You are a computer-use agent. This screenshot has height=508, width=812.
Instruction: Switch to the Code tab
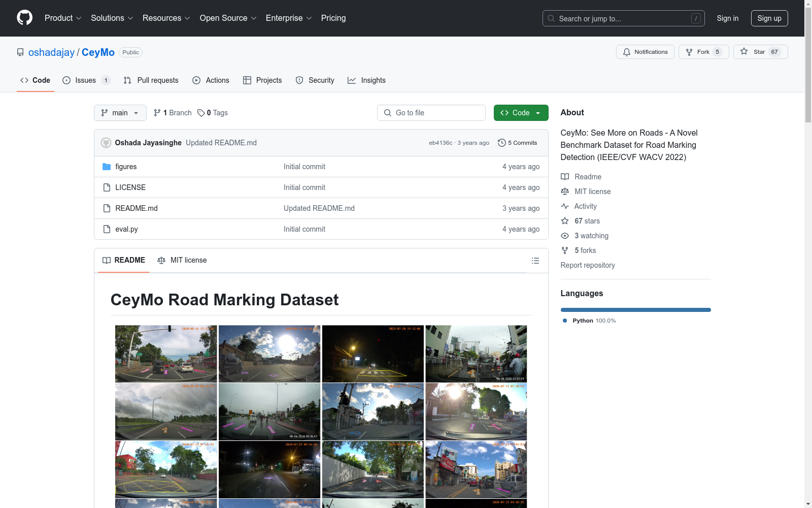36,80
